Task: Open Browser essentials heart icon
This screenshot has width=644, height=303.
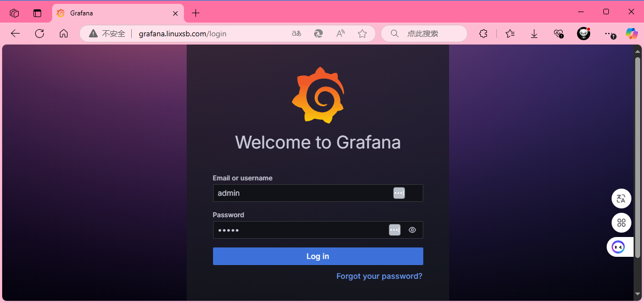Action: [x=558, y=34]
